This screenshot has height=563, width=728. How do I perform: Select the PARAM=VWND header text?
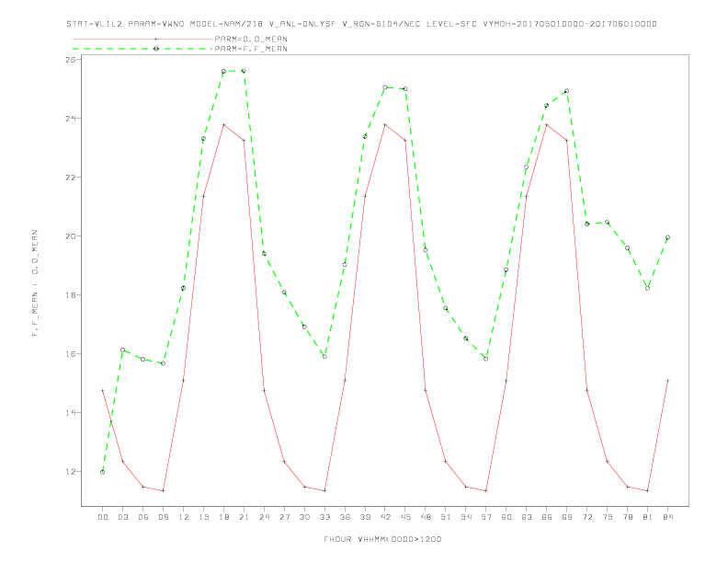coord(156,24)
